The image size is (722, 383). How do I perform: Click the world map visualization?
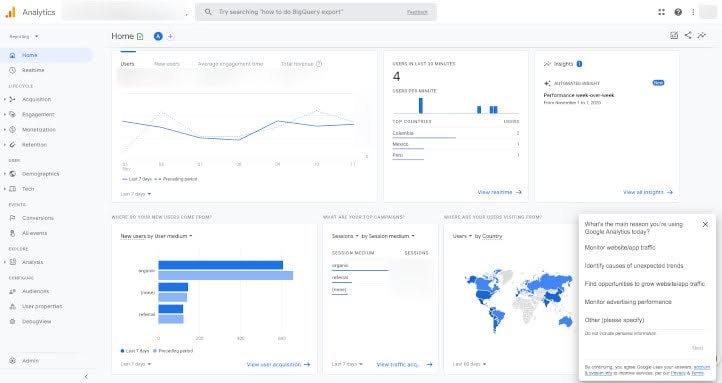(x=519, y=302)
